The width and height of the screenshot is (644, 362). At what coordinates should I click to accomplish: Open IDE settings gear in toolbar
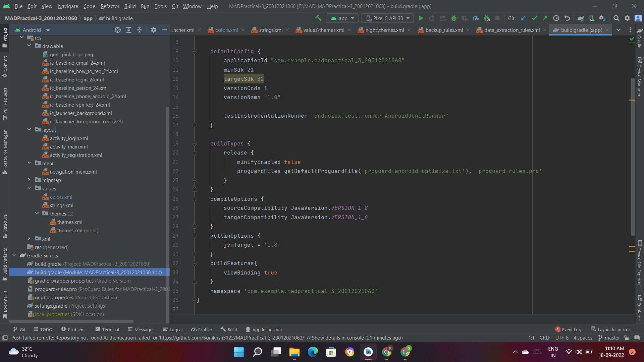627,18
